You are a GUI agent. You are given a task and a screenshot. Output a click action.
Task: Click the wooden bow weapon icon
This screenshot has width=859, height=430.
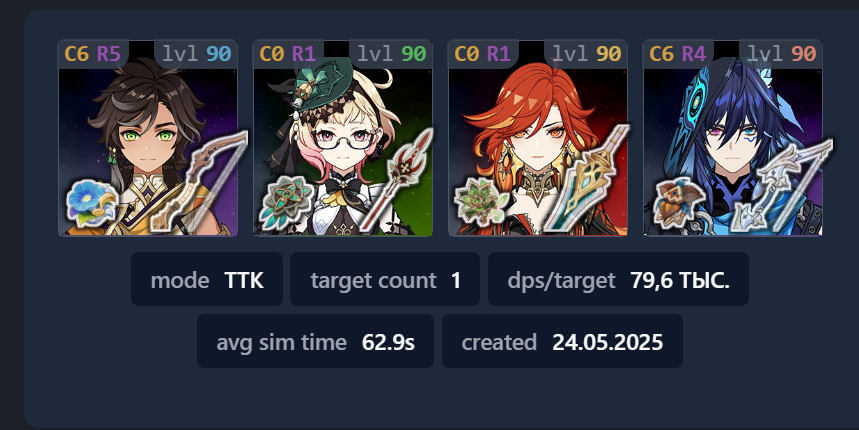coord(199,181)
